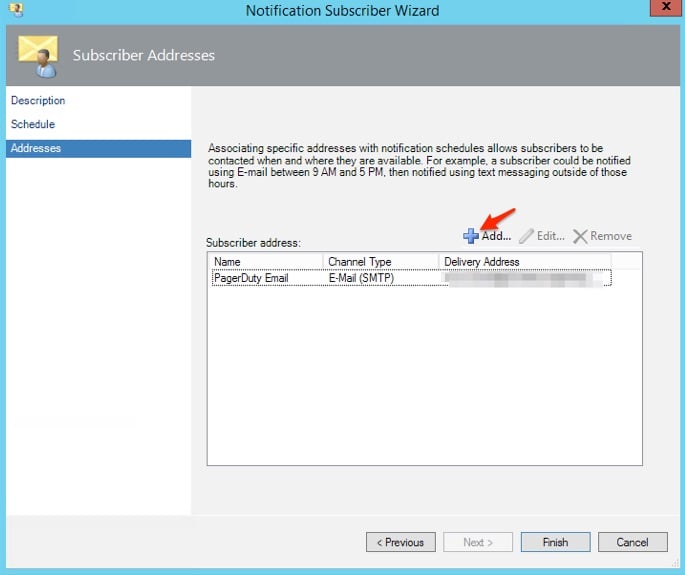Click the envelope subscriber icon in the header

[x=38, y=55]
